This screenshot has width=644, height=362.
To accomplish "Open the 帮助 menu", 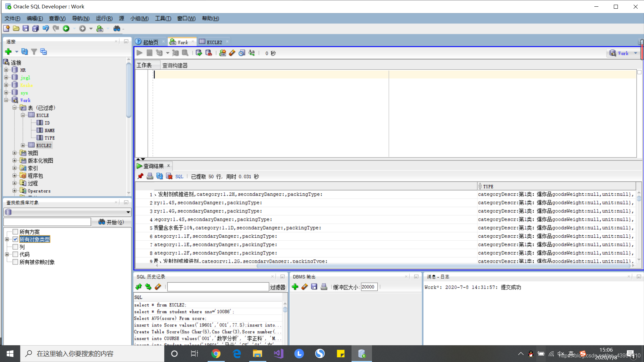I will [210, 18].
